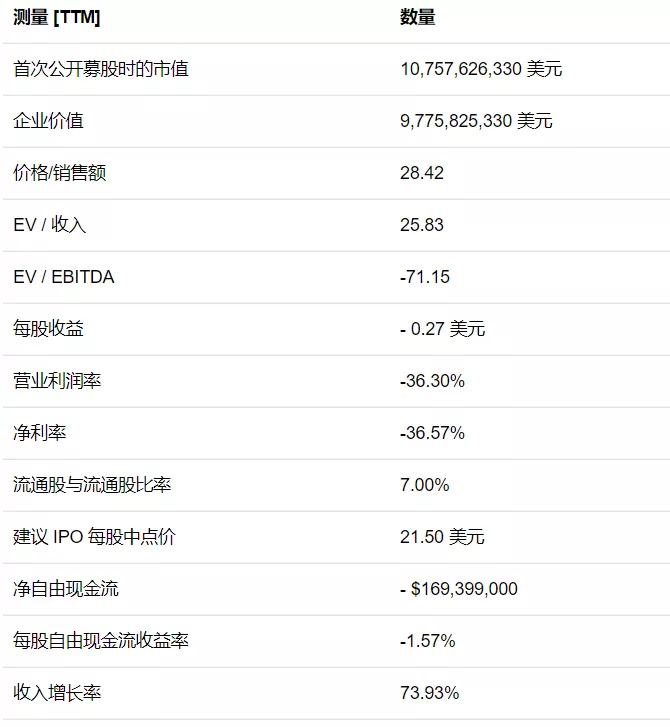This screenshot has width=670, height=727.
Task: Click the -36.30% operating margin value
Action: pos(432,381)
